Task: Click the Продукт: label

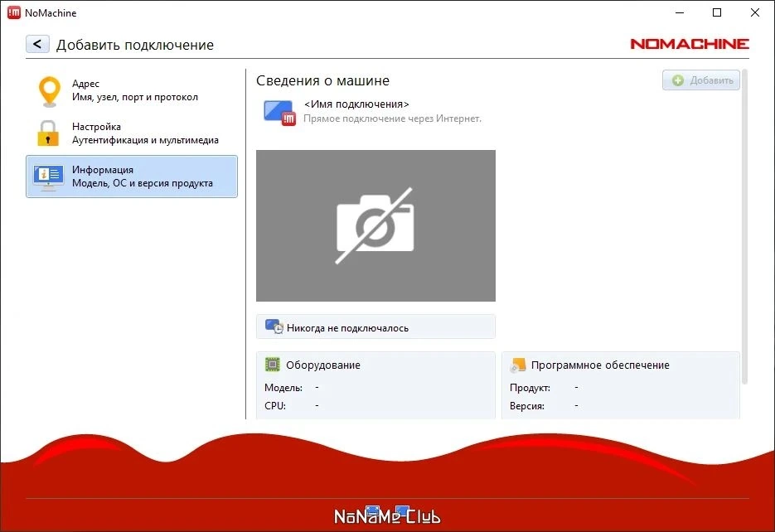Action: coord(530,388)
